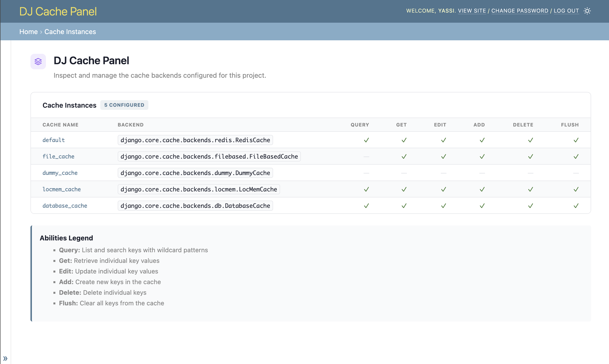Click the purple layers stack icon
This screenshot has width=609, height=364.
point(38,61)
